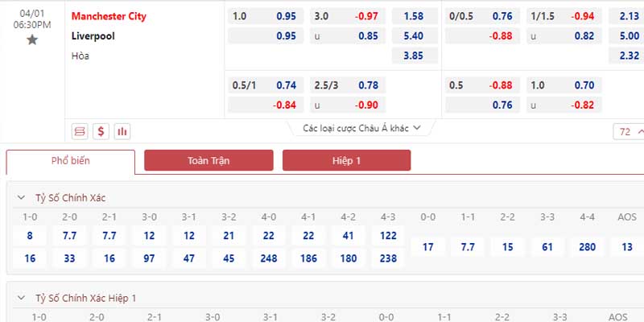Expand the Các loại cược Châu Á khác dropdown
This screenshot has height=322, width=644.
(367, 128)
